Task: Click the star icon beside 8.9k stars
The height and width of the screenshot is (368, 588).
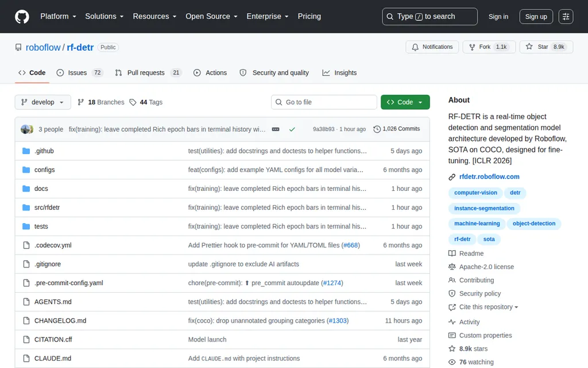Action: pyautogui.click(x=452, y=348)
